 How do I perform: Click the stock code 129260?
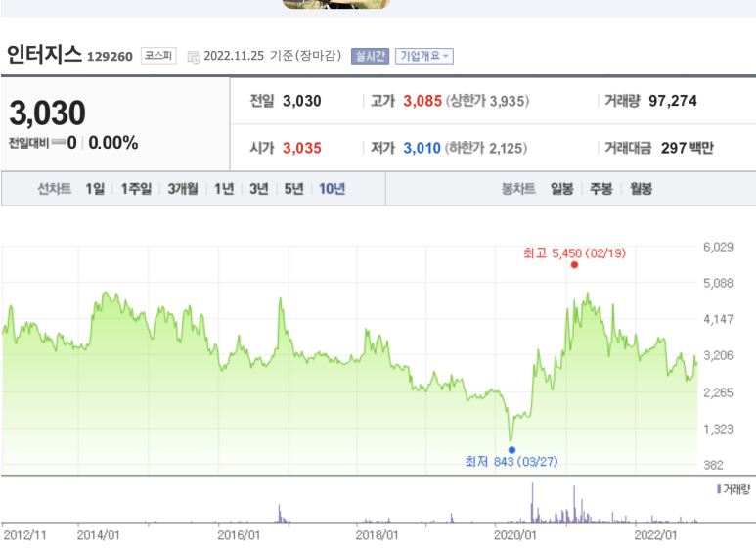[110, 57]
